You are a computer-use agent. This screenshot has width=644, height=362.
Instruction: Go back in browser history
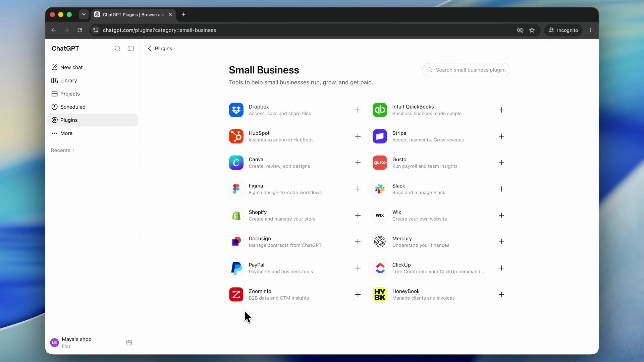(x=54, y=30)
